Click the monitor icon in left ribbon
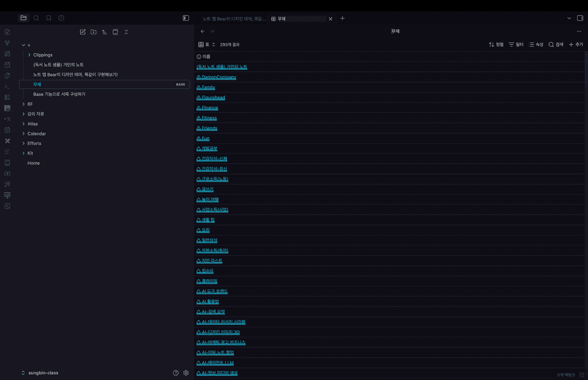The width and height of the screenshot is (588, 380). click(7, 195)
